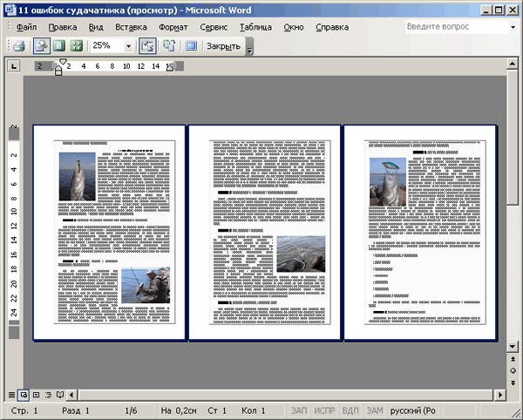
Task: Click the first line indent marker on ruler
Action: tap(63, 62)
